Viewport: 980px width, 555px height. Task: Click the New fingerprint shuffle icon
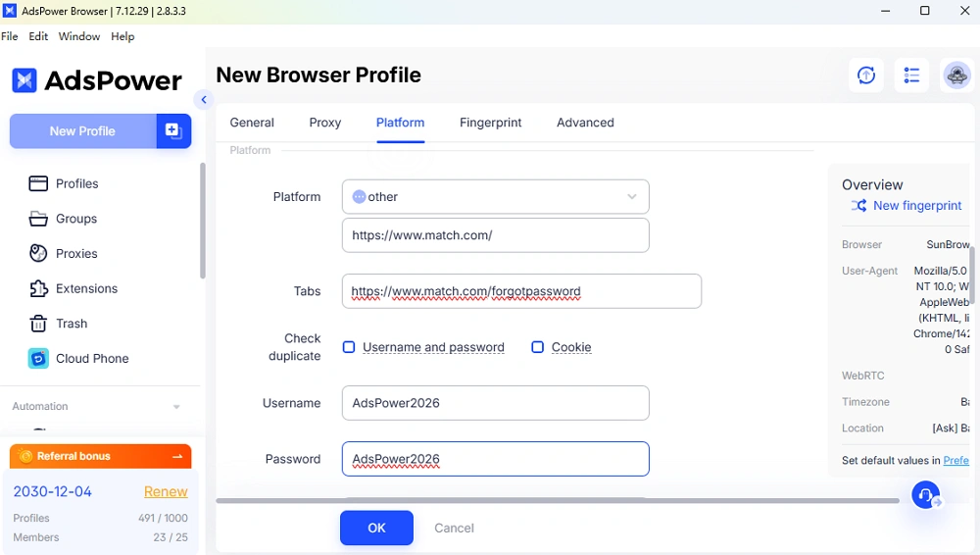(858, 205)
